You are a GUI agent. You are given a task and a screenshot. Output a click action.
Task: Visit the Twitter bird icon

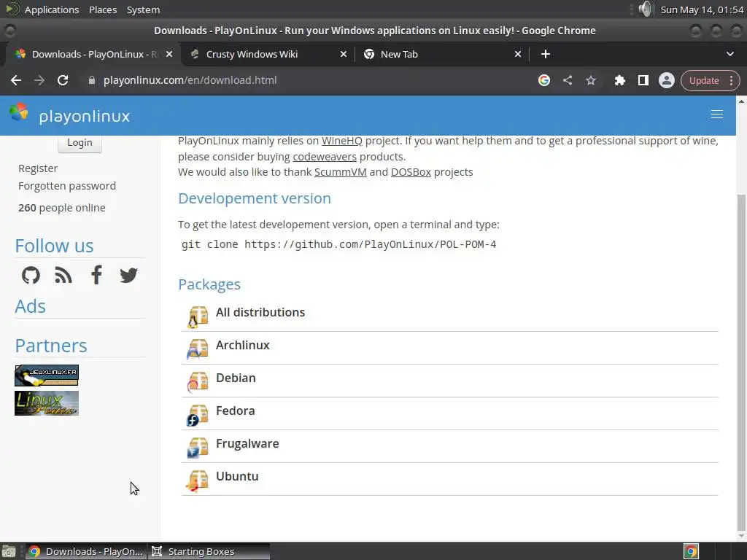click(x=128, y=275)
